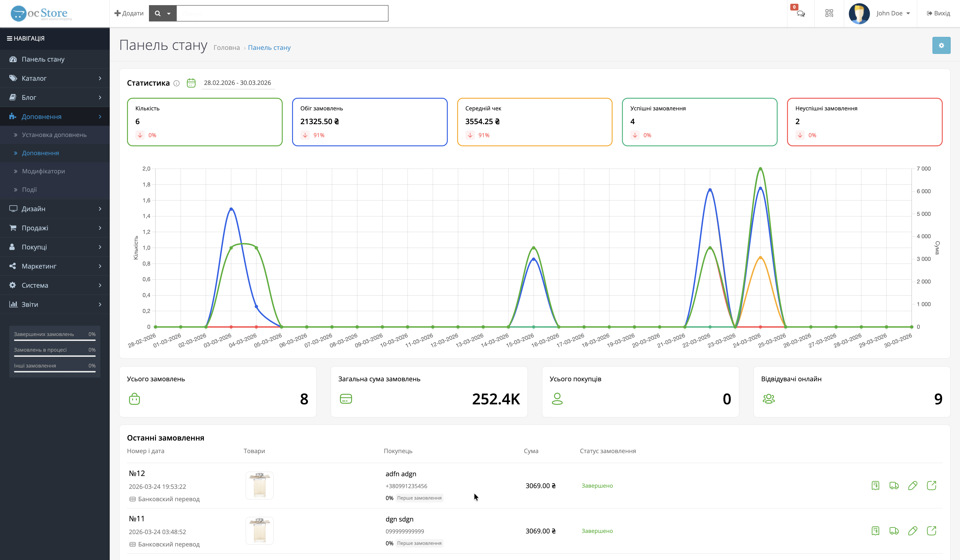The width and height of the screenshot is (960, 560).
Task: Open the invoice receipt icon for order №12
Action: coord(875,485)
